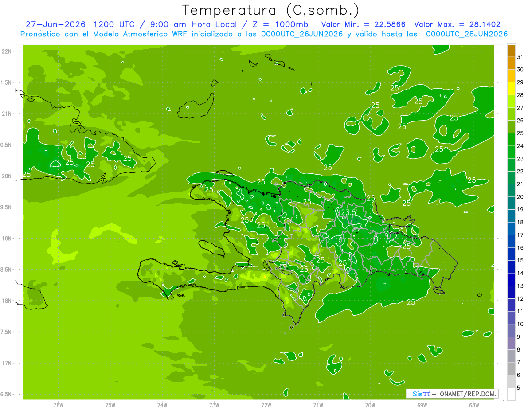Image resolution: width=532 pixels, height=411 pixels.
Task: Click the '21' value on color legend
Action: click(x=520, y=184)
